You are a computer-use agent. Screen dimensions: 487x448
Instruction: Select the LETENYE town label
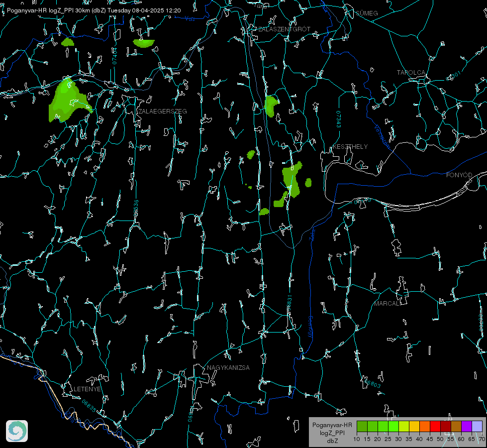[87, 389]
